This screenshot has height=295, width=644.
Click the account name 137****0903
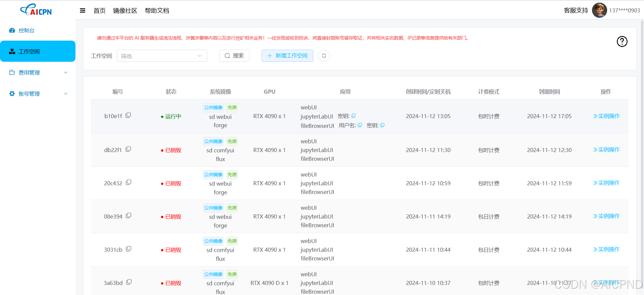tap(625, 10)
